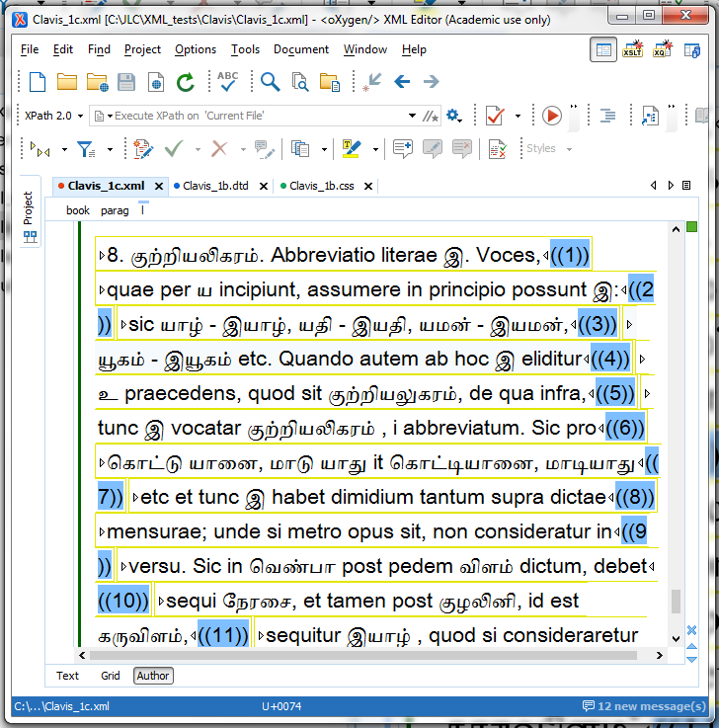The image size is (719, 728).
Task: Switch to Grid editing mode
Action: [110, 676]
